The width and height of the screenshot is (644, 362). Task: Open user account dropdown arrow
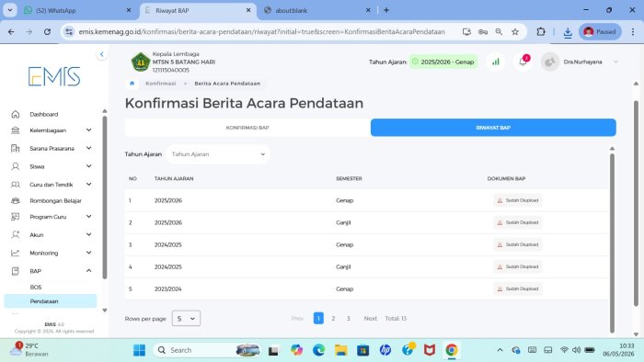(615, 62)
